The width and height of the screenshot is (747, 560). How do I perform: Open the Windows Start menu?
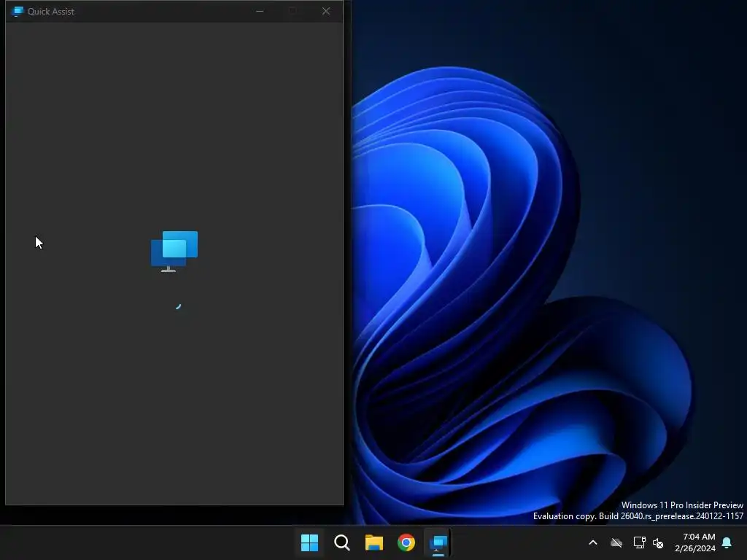point(309,542)
